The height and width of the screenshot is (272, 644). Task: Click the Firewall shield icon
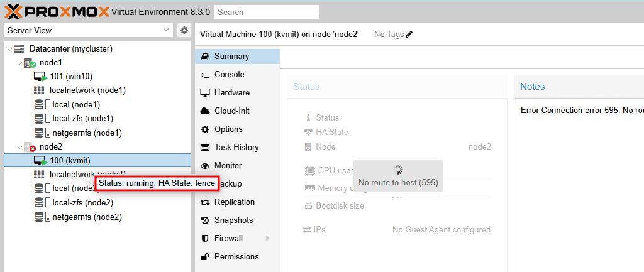(x=205, y=238)
